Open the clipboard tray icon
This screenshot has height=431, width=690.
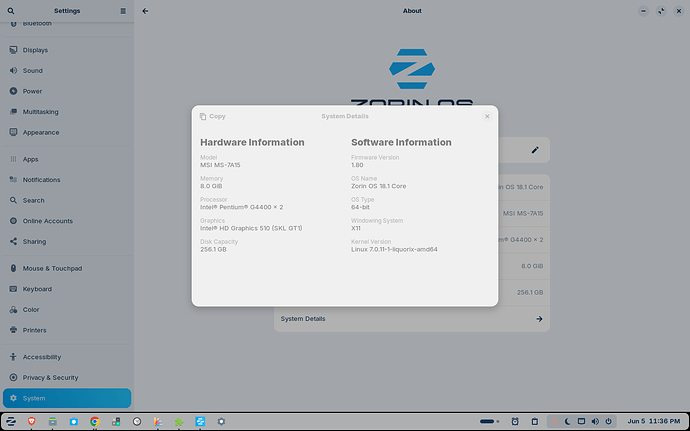(535, 422)
